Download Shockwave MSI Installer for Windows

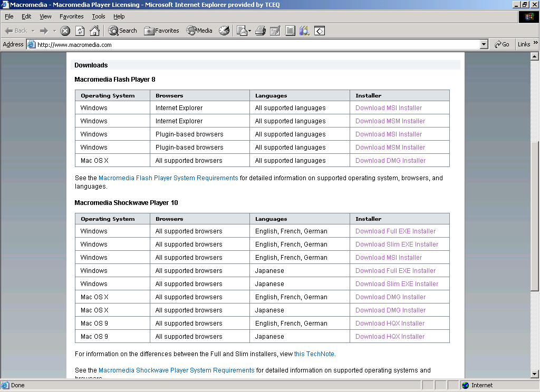pos(389,258)
